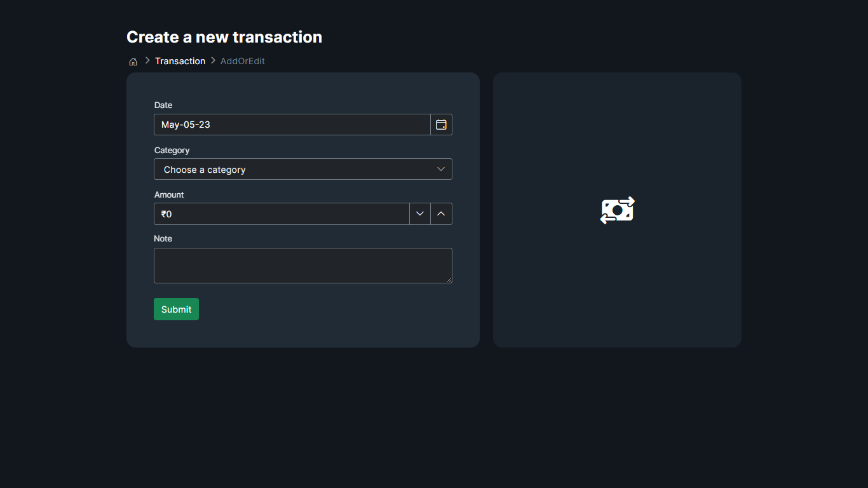
Task: Select the calendar icon beside the date field
Action: click(441, 125)
